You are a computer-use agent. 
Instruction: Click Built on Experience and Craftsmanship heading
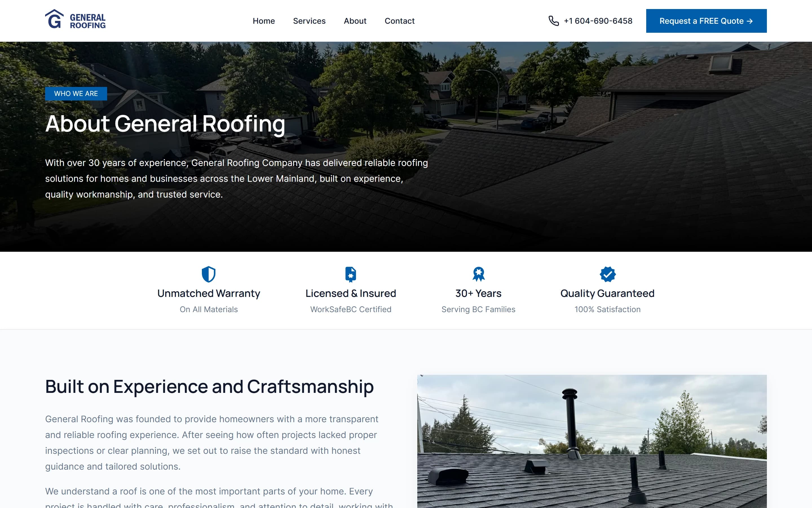[x=209, y=386]
